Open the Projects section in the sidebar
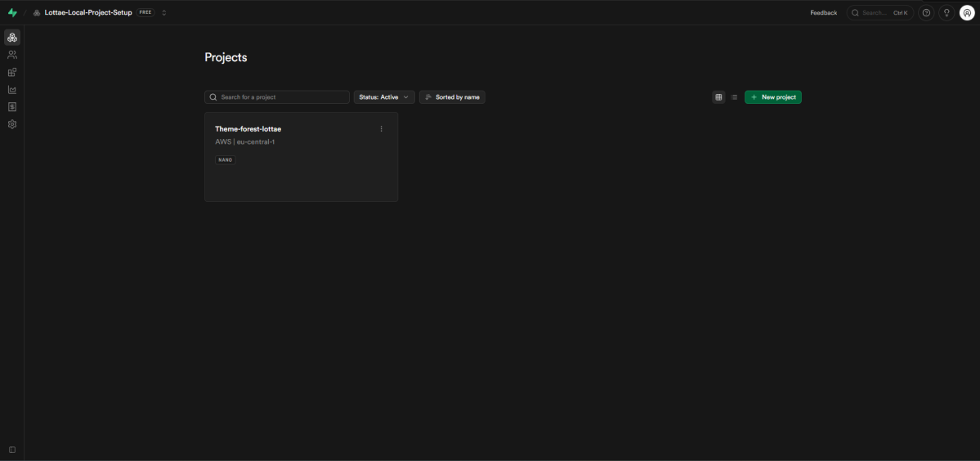Viewport: 980px width, 461px height. click(12, 38)
